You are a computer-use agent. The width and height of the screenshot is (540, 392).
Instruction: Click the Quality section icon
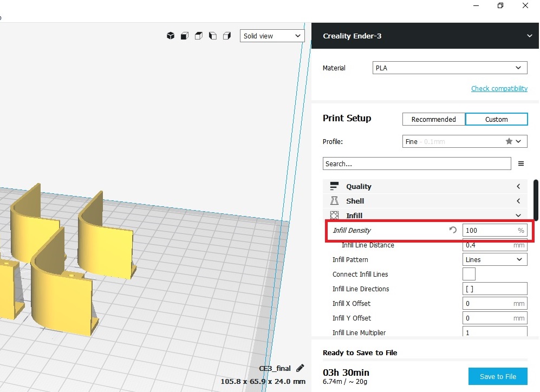click(x=334, y=186)
